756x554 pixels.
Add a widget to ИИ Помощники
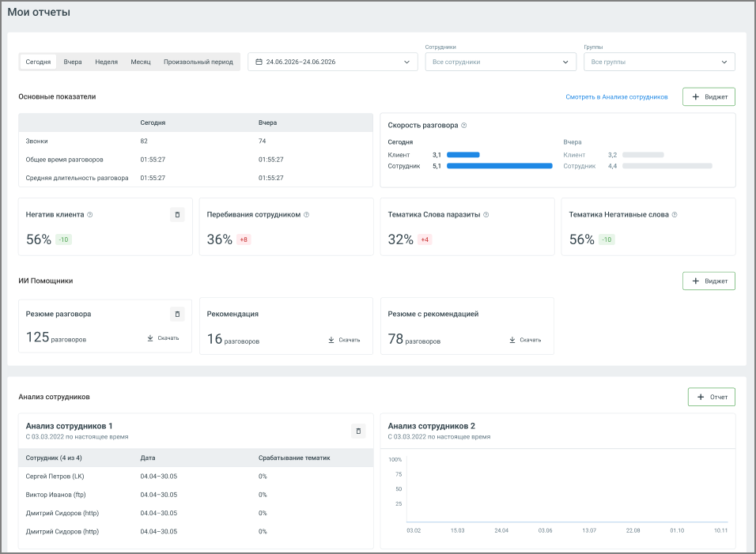pos(709,281)
